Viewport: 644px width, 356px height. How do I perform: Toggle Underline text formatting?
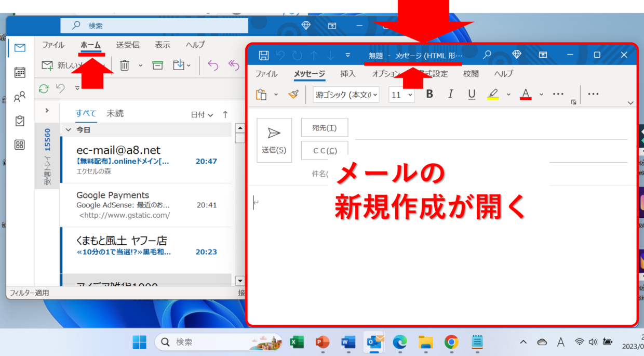click(472, 94)
